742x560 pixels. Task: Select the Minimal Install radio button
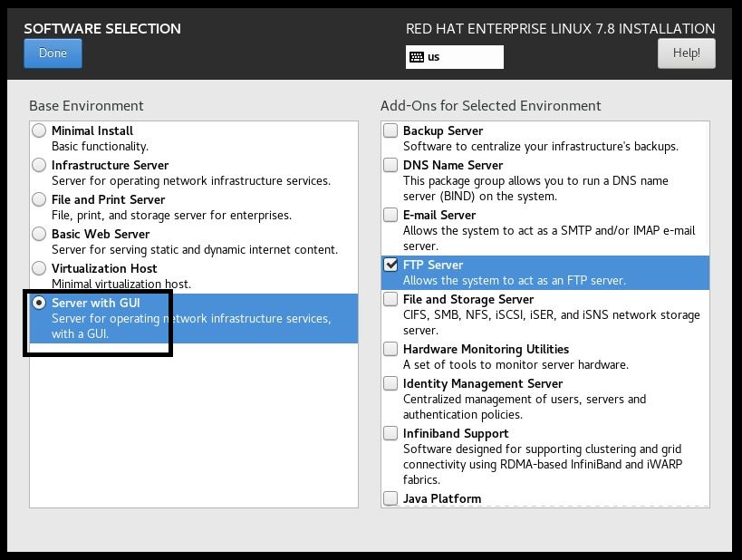(39, 130)
